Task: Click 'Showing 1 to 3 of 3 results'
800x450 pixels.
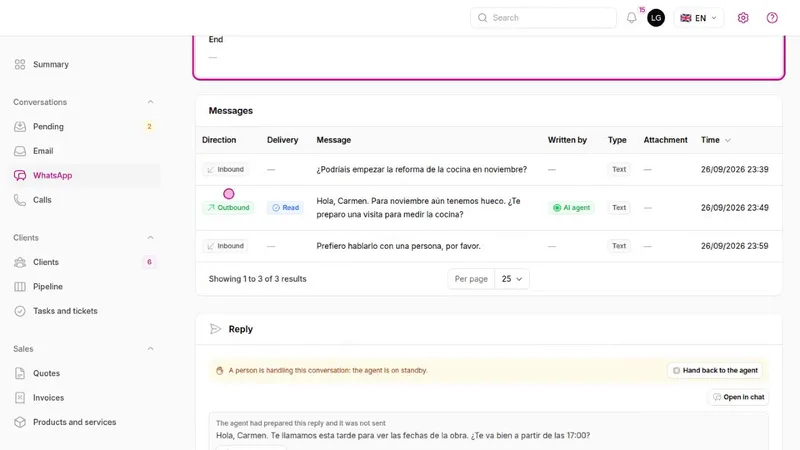Action: pos(257,279)
